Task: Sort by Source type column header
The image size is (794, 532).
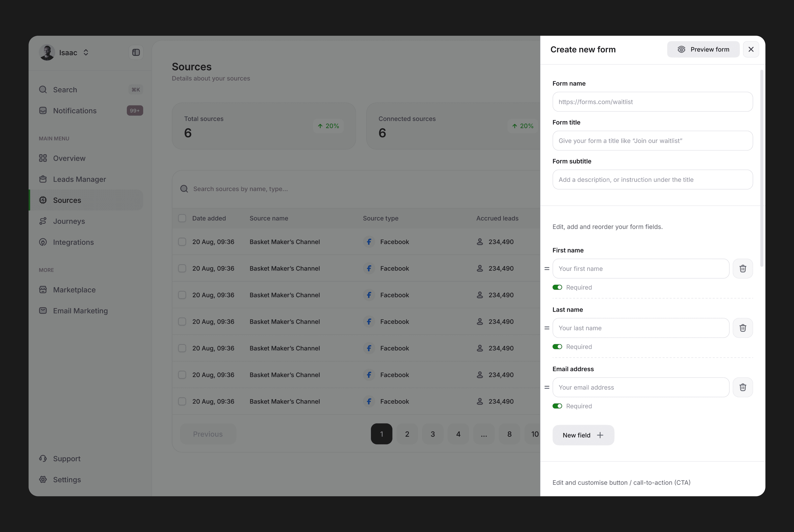Action: point(381,218)
